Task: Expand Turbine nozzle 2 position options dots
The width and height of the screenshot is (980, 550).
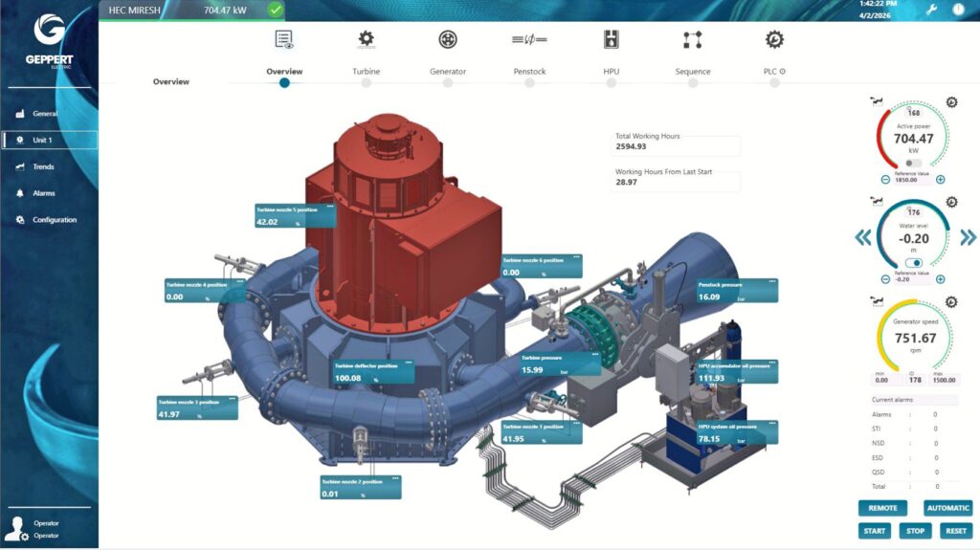Action: coord(395,479)
